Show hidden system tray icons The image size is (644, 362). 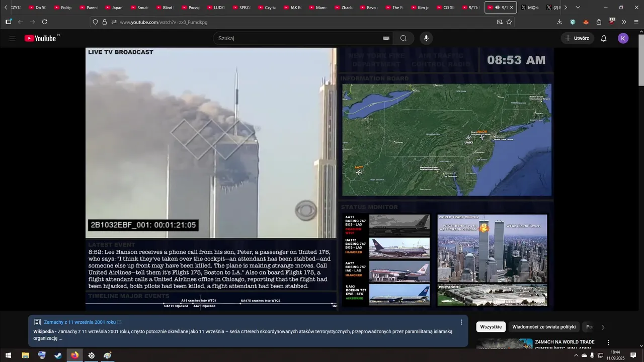pos(576,355)
